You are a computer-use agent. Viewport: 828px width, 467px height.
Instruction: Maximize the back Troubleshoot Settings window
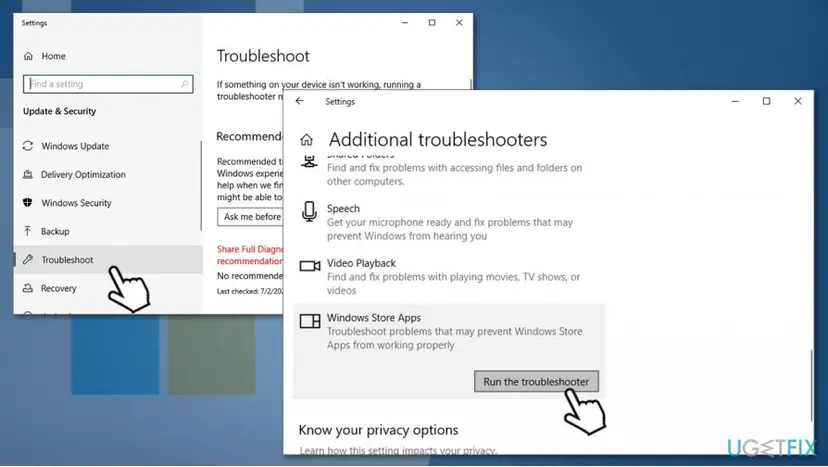point(432,23)
